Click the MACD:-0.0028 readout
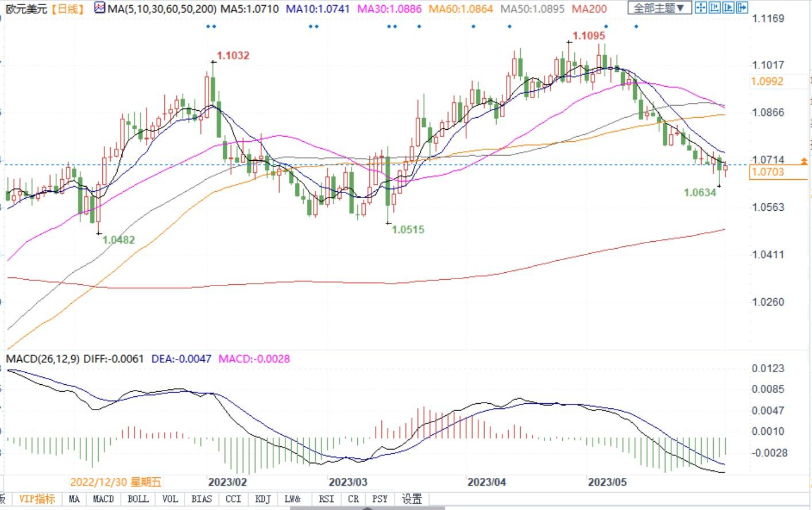Screen dimensions: 812x510 click(254, 359)
